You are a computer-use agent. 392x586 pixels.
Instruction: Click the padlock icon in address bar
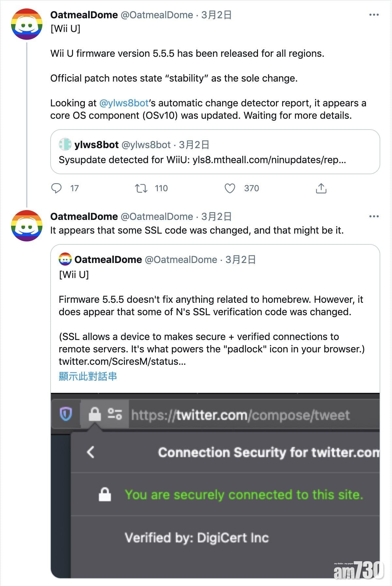tap(95, 414)
